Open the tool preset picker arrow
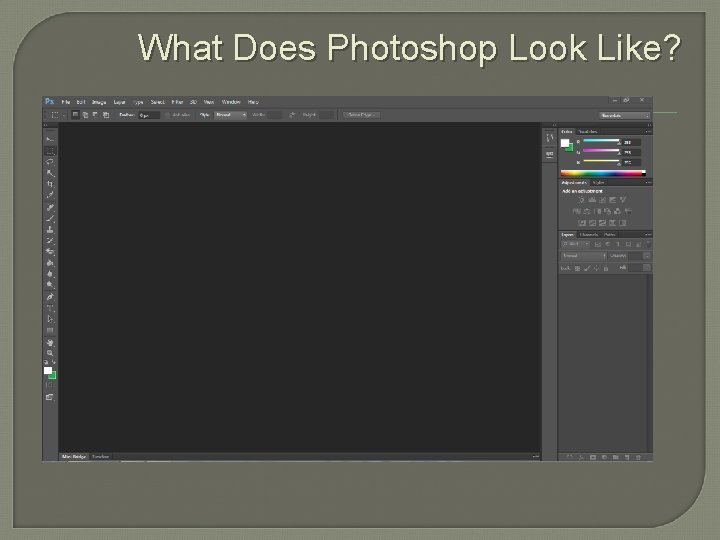720x540 pixels. coord(64,115)
